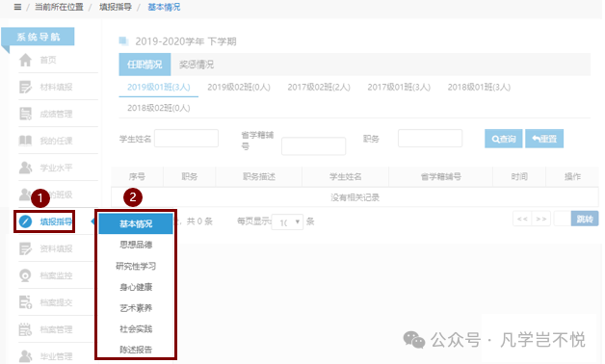The image size is (605, 364).
Task: Click the 填报指导 pencil circle icon
Action: [x=25, y=221]
